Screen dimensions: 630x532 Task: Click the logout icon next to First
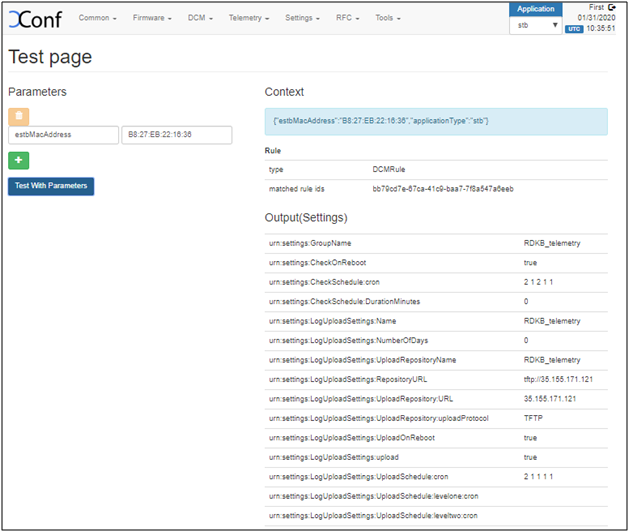coord(611,7)
